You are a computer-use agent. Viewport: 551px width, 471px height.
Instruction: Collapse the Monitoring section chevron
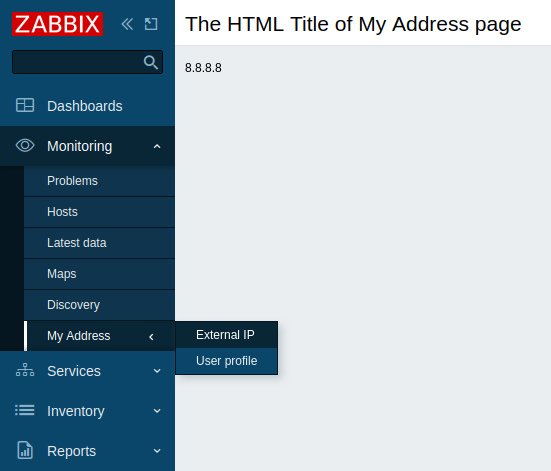[157, 147]
